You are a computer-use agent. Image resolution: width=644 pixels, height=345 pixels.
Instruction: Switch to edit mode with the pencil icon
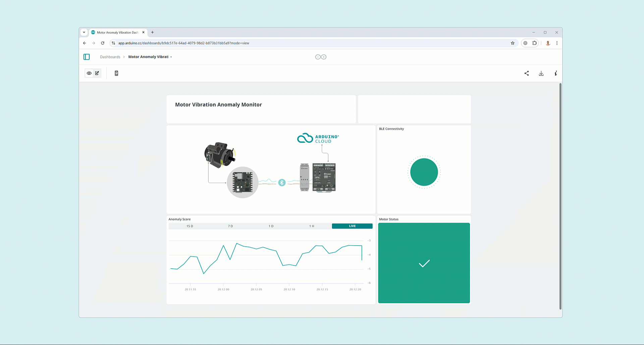coord(97,73)
